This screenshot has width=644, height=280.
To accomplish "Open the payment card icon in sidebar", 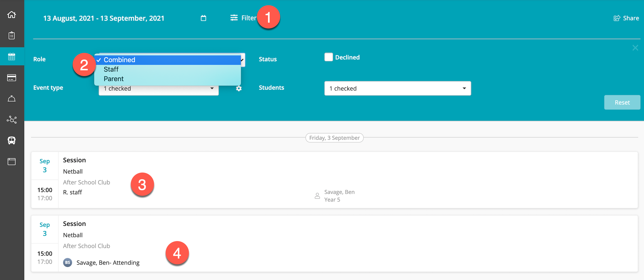I will coord(12,78).
